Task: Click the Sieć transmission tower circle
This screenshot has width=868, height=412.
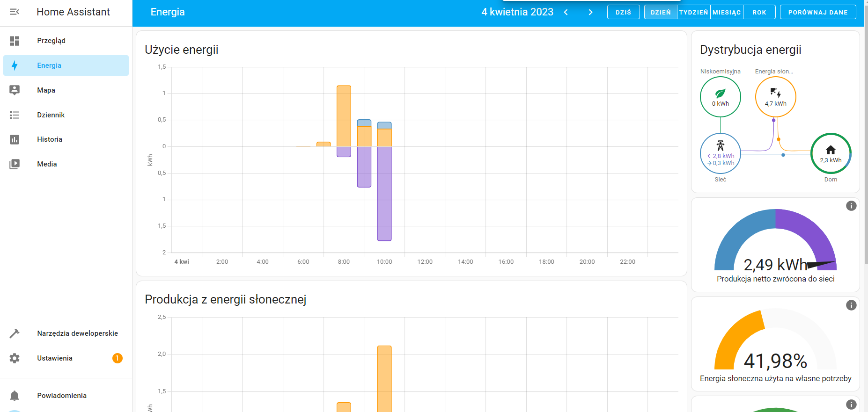Action: pos(720,153)
